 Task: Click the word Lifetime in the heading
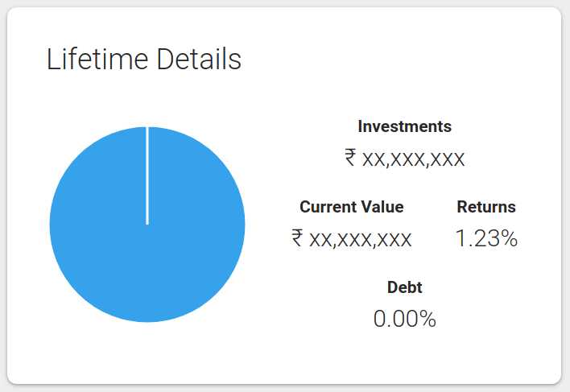[97, 59]
